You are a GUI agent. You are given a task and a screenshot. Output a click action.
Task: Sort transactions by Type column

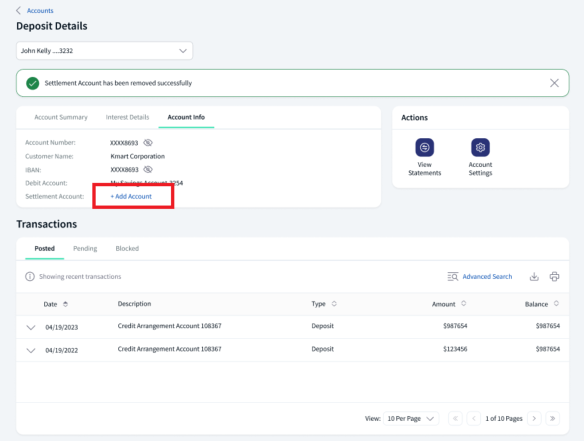click(x=334, y=304)
